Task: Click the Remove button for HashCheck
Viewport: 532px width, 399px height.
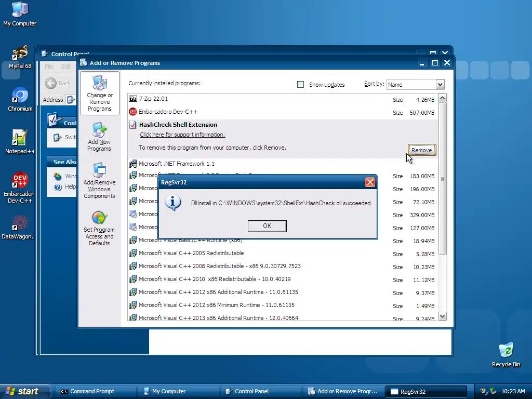Action: [x=422, y=150]
